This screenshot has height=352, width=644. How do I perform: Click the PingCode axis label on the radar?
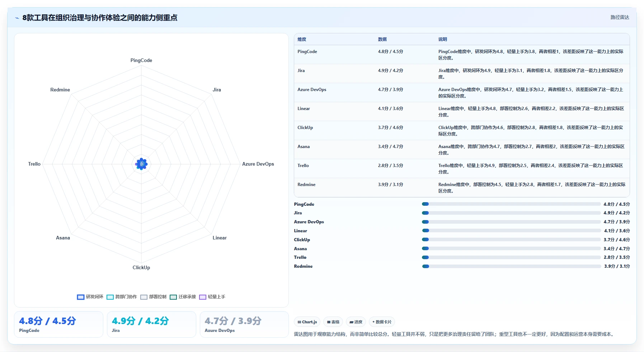[x=141, y=60]
